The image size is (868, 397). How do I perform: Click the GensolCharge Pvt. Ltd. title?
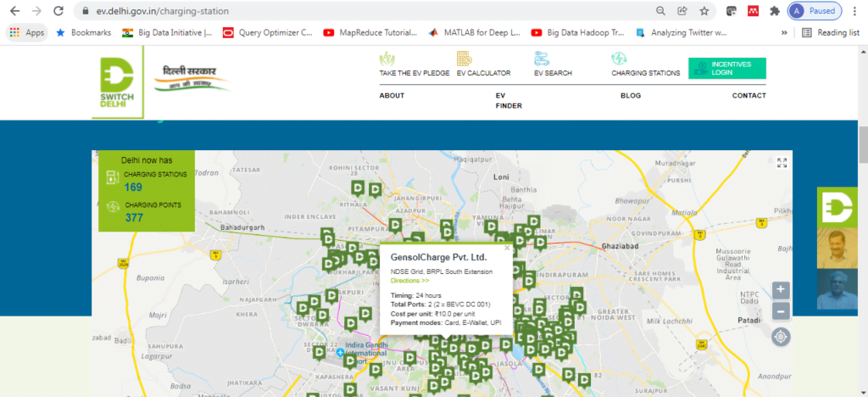click(x=439, y=258)
